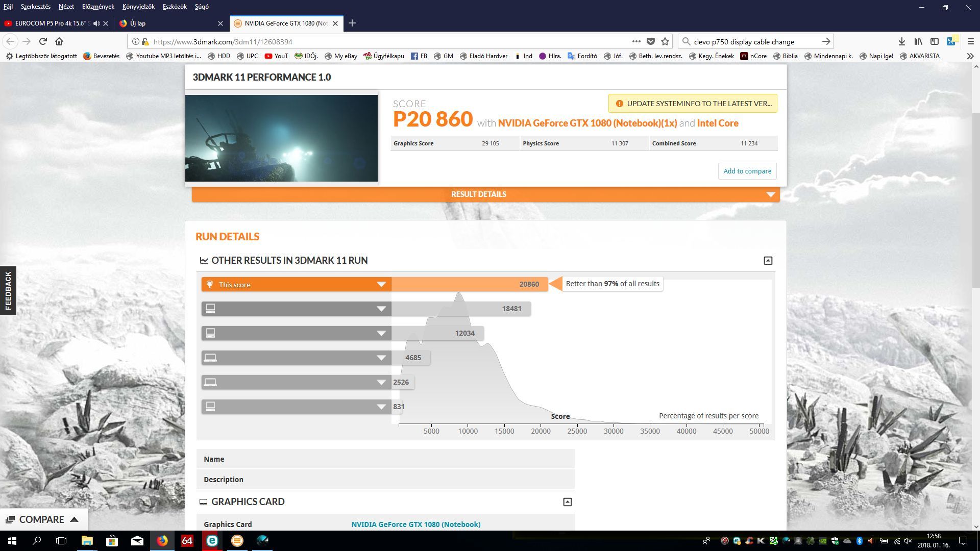Open the Szerkesztés menu
The height and width of the screenshot is (551, 980).
[35, 7]
